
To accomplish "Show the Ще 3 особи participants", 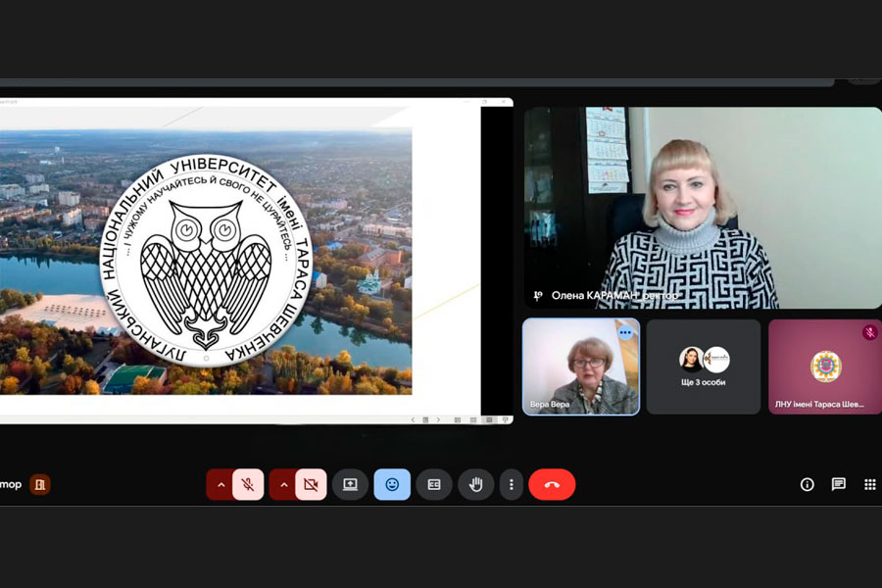I will coord(703,367).
